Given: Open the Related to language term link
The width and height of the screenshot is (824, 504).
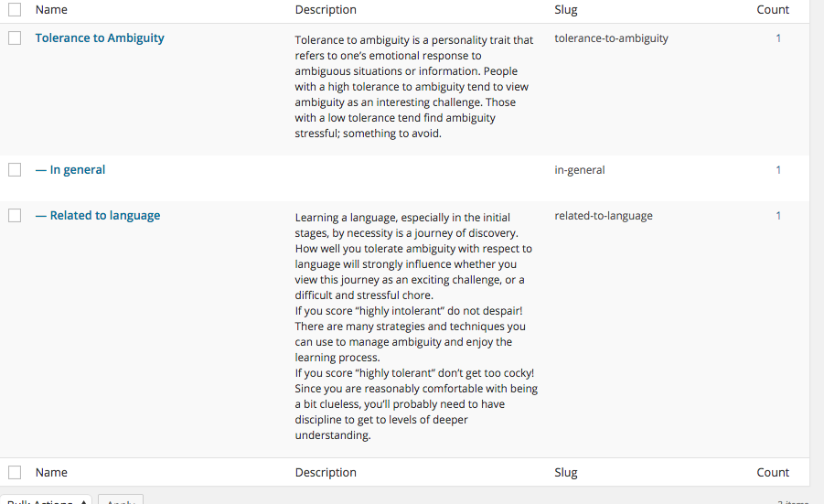Looking at the screenshot, I should pyautogui.click(x=98, y=216).
